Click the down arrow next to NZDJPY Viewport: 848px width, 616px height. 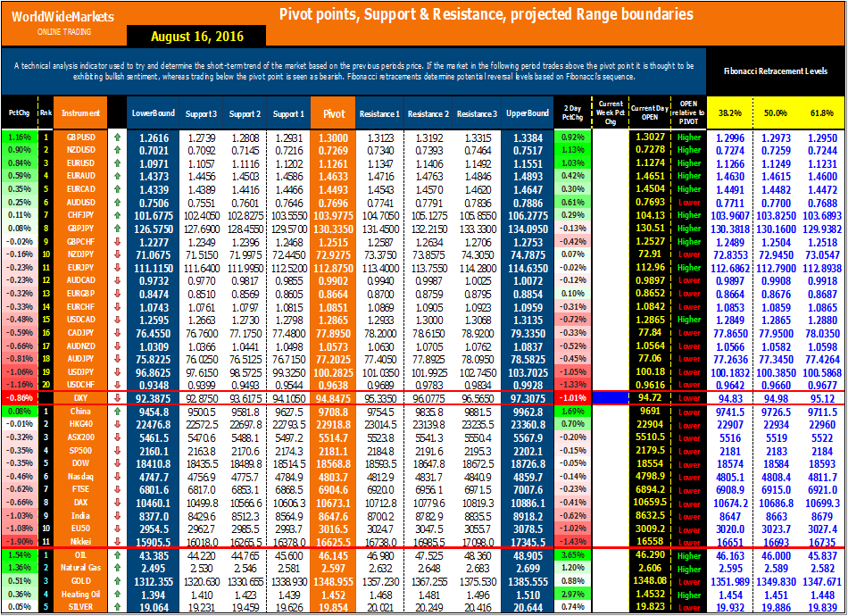117,254
